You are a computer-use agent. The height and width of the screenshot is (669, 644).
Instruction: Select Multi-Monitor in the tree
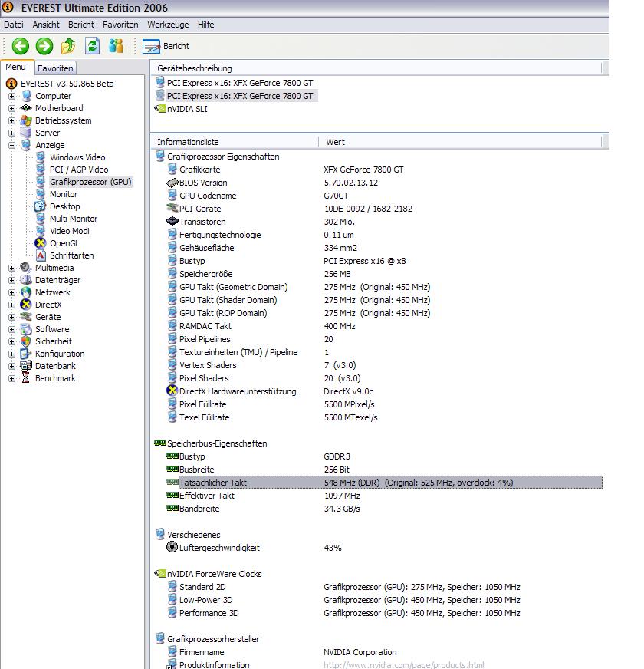74,219
